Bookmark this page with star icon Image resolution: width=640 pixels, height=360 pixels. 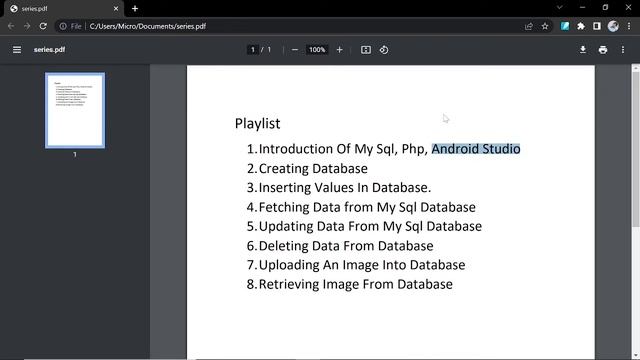(x=545, y=26)
